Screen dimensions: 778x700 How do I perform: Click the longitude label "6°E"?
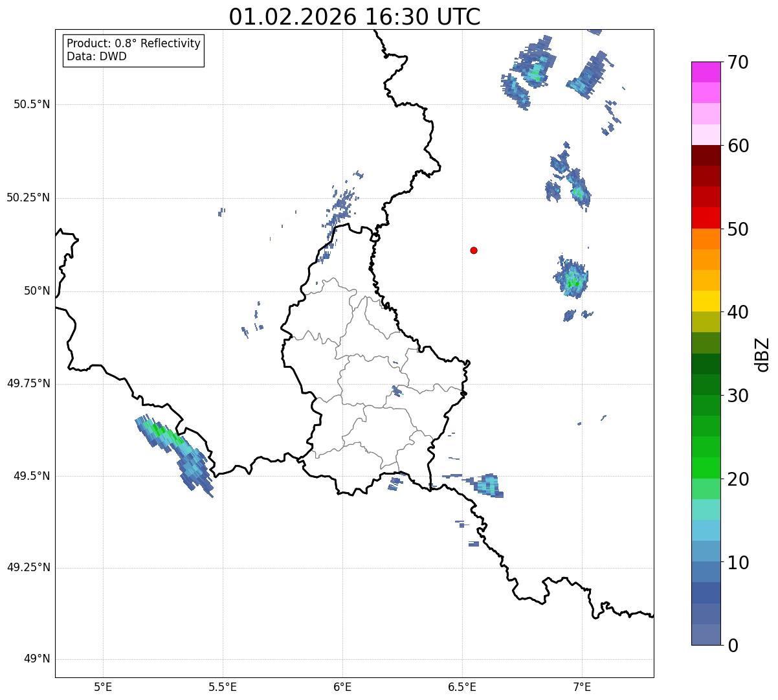342,686
